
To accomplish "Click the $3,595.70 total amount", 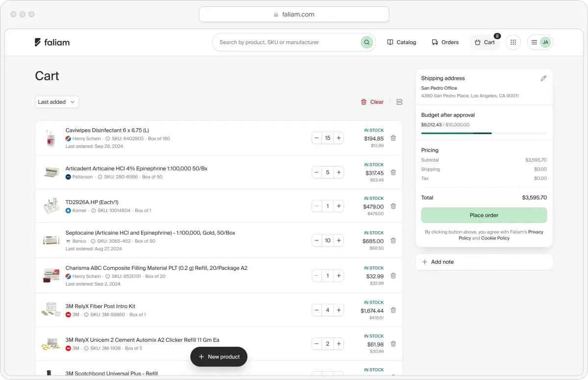I will [535, 198].
